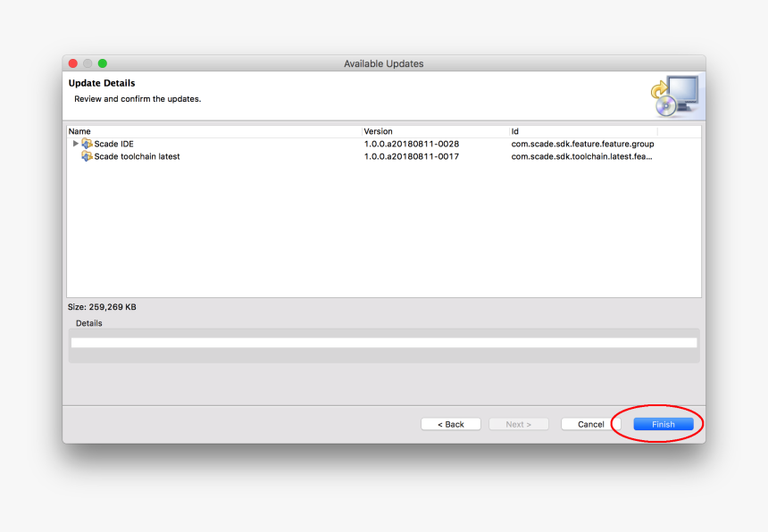This screenshot has width=768, height=532.
Task: Click version 1.0.0.a20180811-0028 cell
Action: coord(412,144)
